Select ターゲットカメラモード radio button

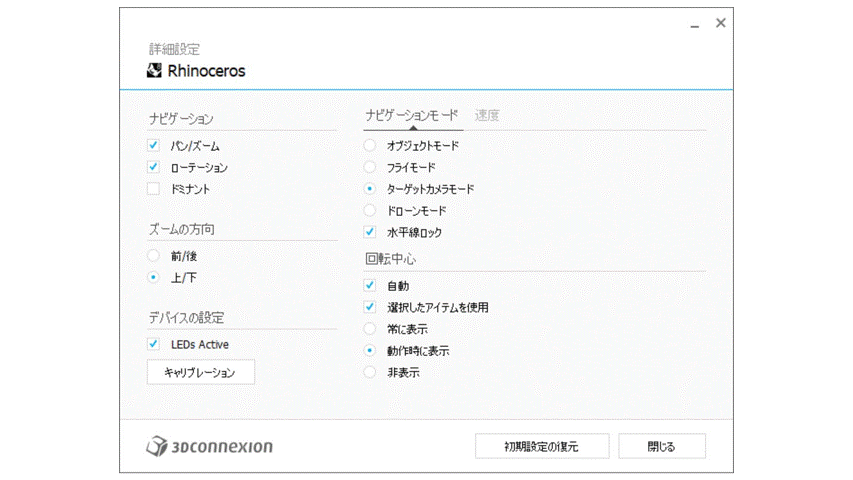(x=370, y=189)
